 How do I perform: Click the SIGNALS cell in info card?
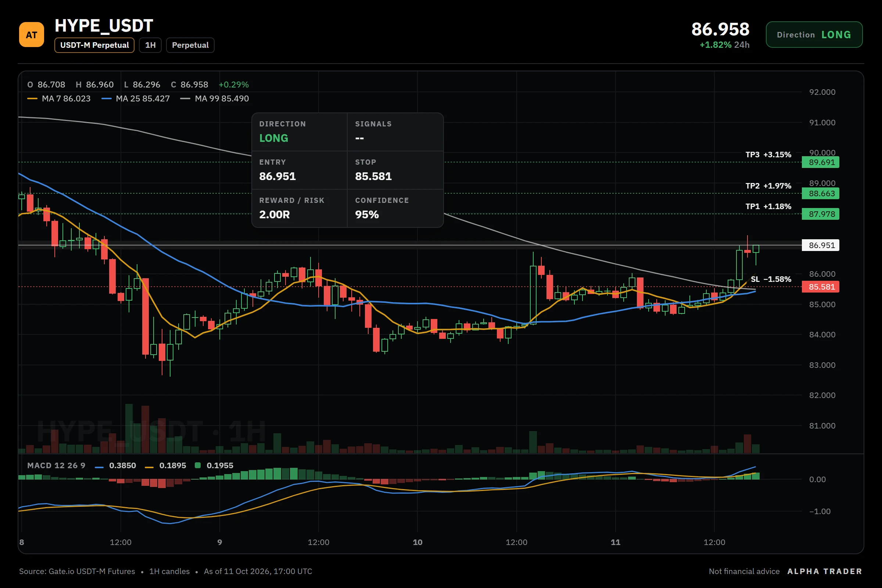[x=395, y=132]
